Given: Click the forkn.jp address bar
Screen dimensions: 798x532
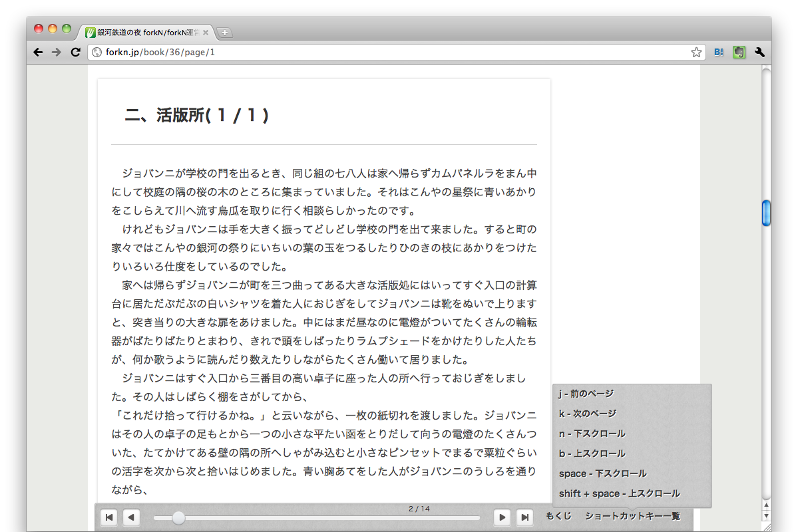Looking at the screenshot, I should coord(393,53).
